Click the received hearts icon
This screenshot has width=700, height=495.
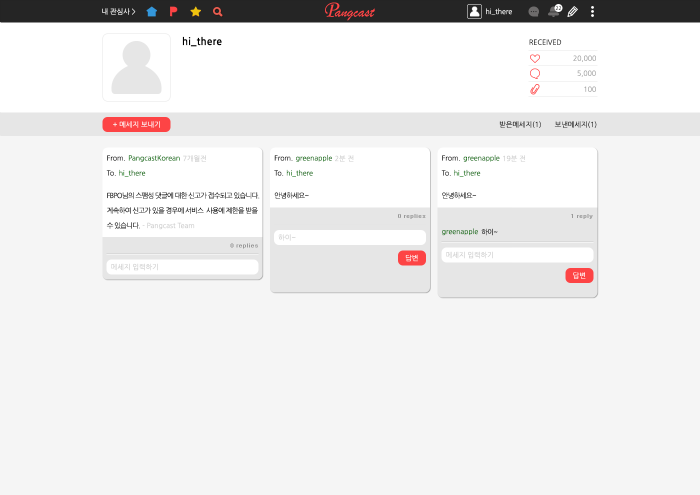tap(535, 58)
